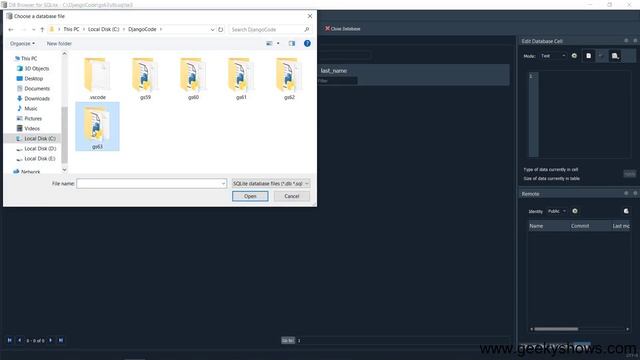Refresh the DjangoCode folder listing
Screen dimensions: 640x360
[x=220, y=29]
